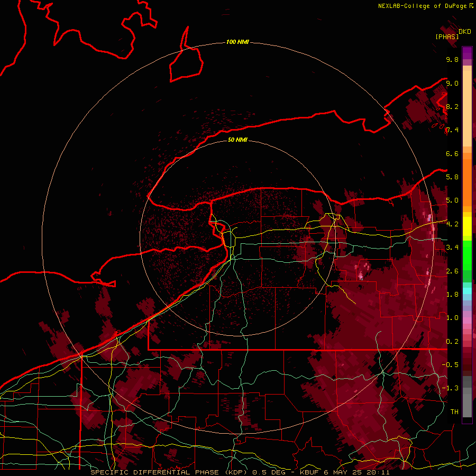Image resolution: width=476 pixels, height=476 pixels.
Task: Click the 9.0 scale value
Action: tap(452, 83)
